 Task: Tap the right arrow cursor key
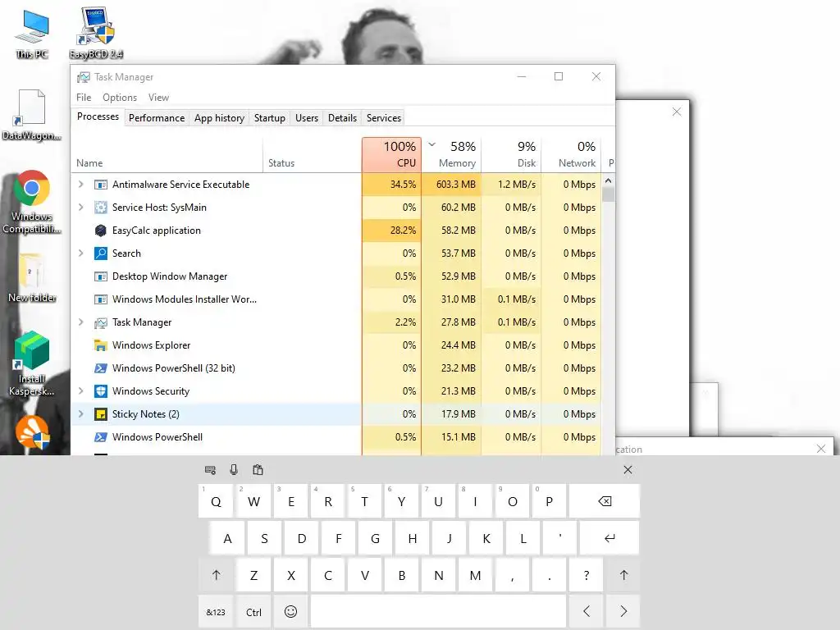(623, 611)
